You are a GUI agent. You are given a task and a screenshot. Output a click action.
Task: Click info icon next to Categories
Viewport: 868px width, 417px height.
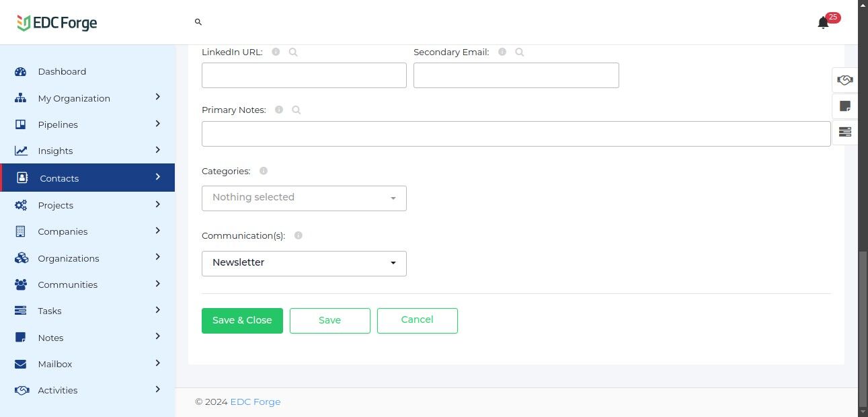pyautogui.click(x=264, y=171)
